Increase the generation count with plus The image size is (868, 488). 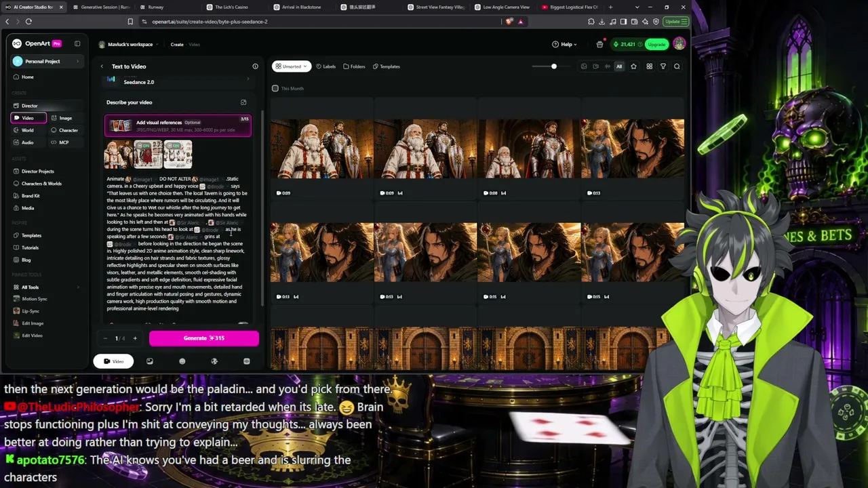click(134, 338)
